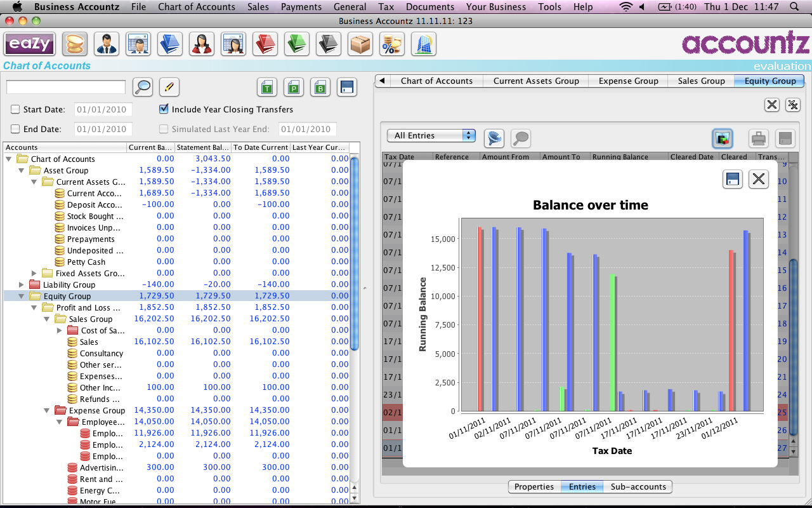Open the woman-with-calendar toolbar icon
The width and height of the screenshot is (812, 508).
coord(233,44)
